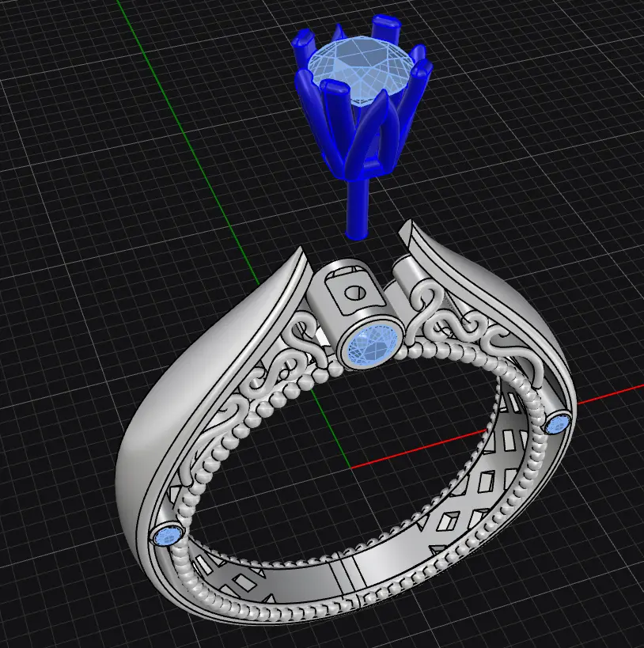Select the small gem on right shank

click(x=558, y=423)
